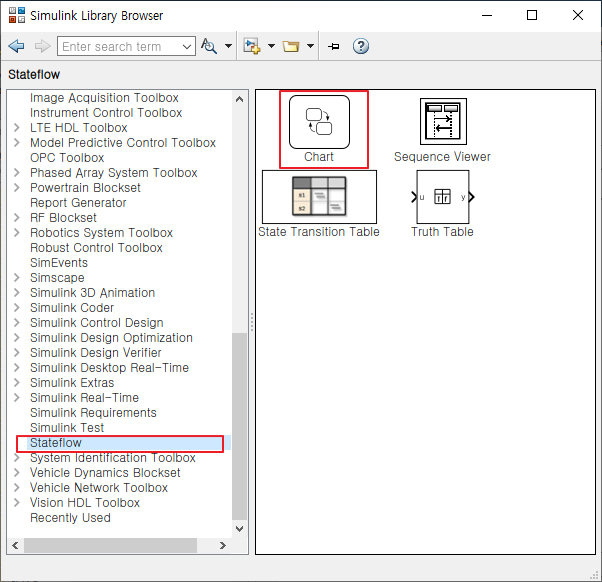Expand Powertrain Blockset node

[x=17, y=187]
